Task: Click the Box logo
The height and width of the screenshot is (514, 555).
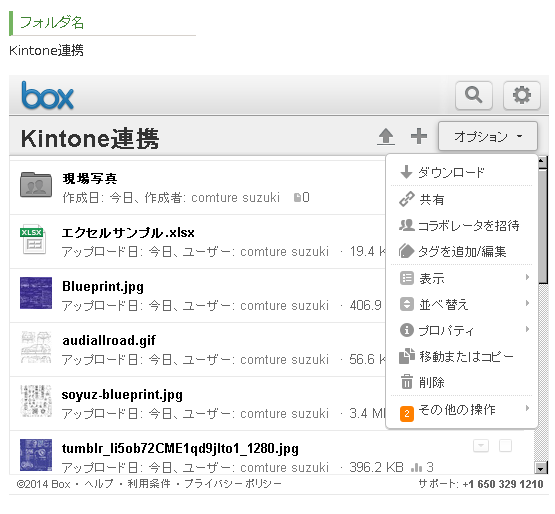Action: [x=47, y=95]
